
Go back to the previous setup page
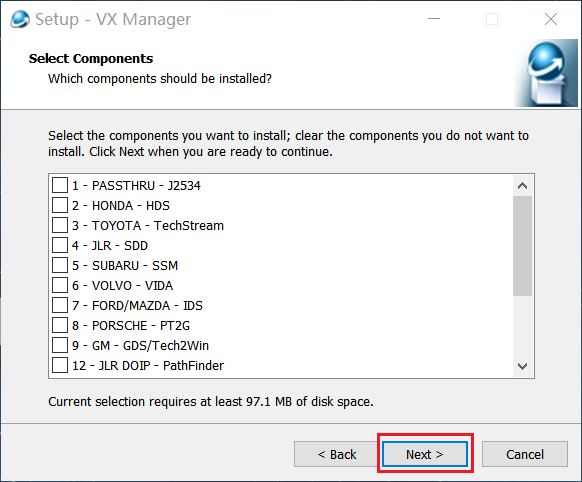[x=337, y=454]
